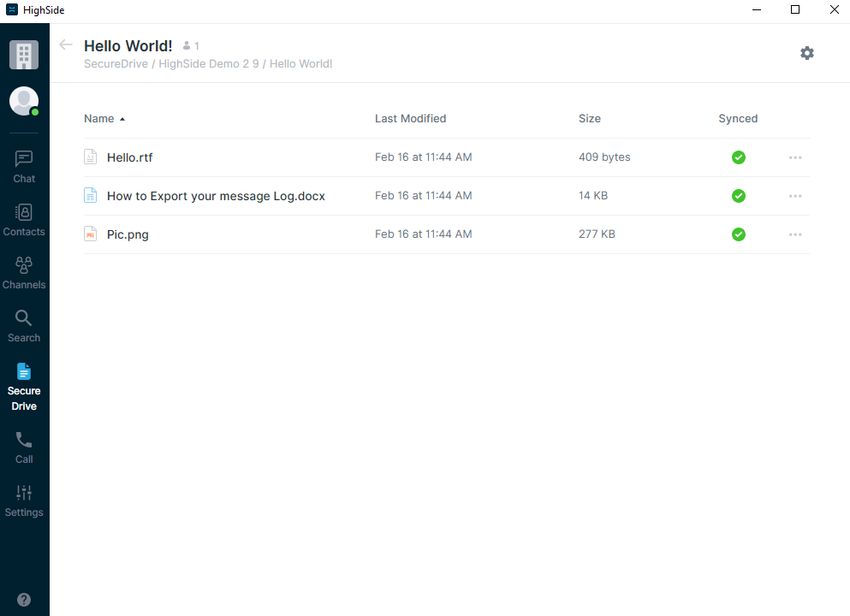Open the Hello.rtf file name
Viewport: 850px width, 616px height.
(x=129, y=157)
